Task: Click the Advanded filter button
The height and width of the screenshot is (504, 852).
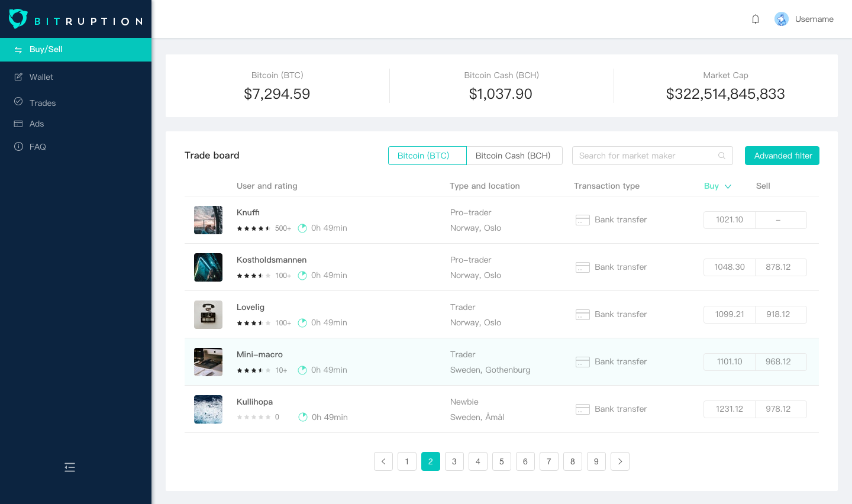Action: 782,156
